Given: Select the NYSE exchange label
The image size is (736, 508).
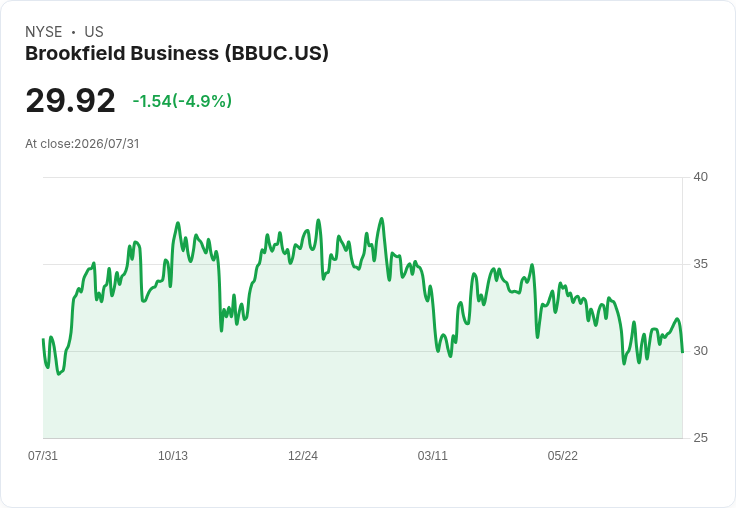Looking at the screenshot, I should click(x=44, y=32).
